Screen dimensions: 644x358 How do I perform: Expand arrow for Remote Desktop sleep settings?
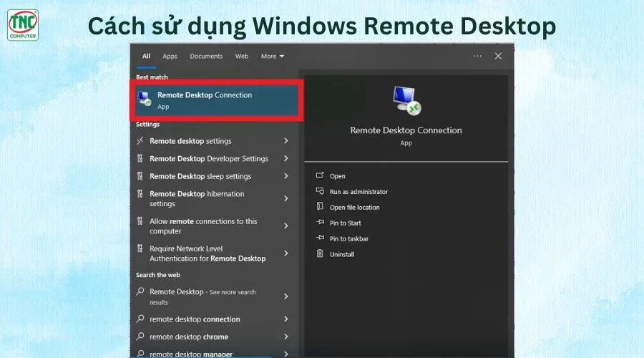pyautogui.click(x=286, y=176)
